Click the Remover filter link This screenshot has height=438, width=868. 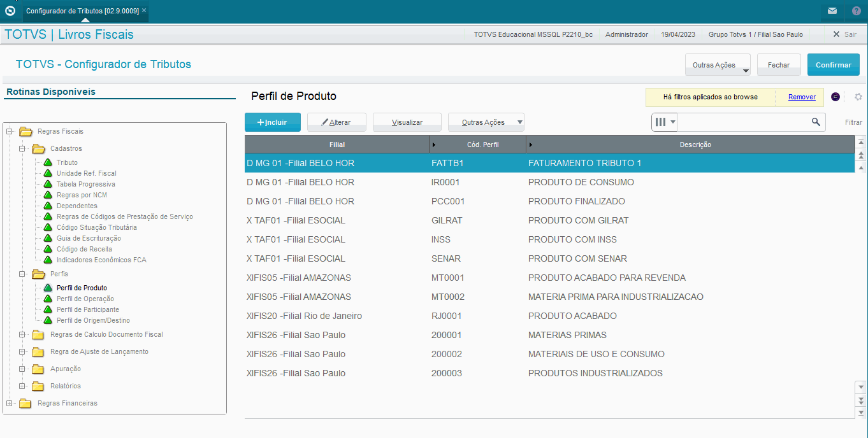tap(802, 97)
